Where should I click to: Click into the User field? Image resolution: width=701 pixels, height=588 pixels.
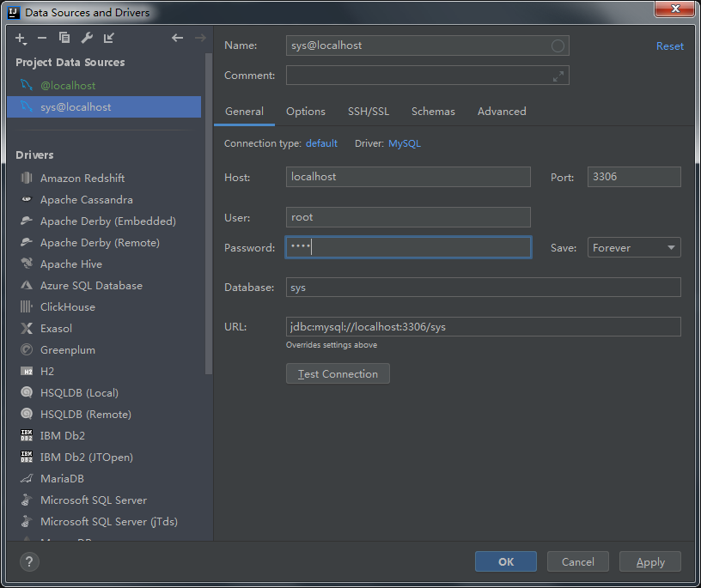(x=408, y=217)
